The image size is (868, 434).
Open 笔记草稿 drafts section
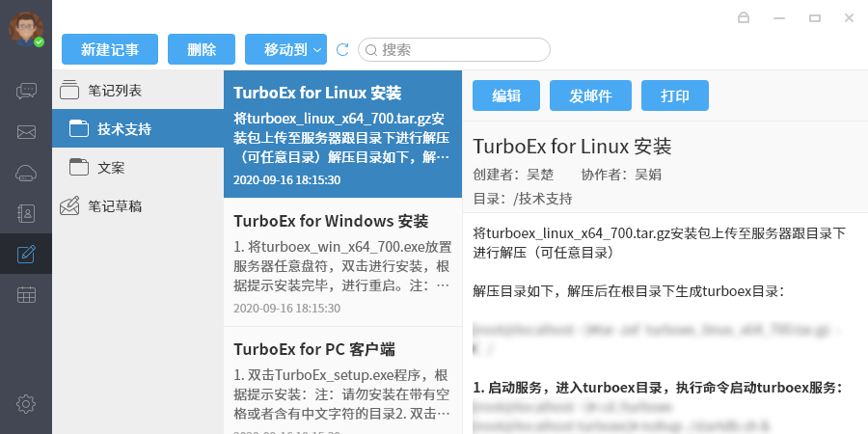pyautogui.click(x=114, y=205)
